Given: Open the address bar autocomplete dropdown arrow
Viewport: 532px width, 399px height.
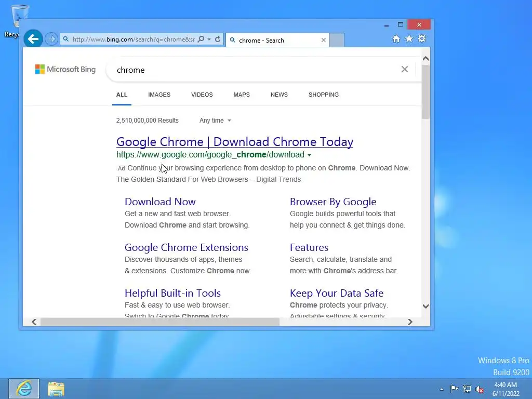Looking at the screenshot, I should pos(209,39).
